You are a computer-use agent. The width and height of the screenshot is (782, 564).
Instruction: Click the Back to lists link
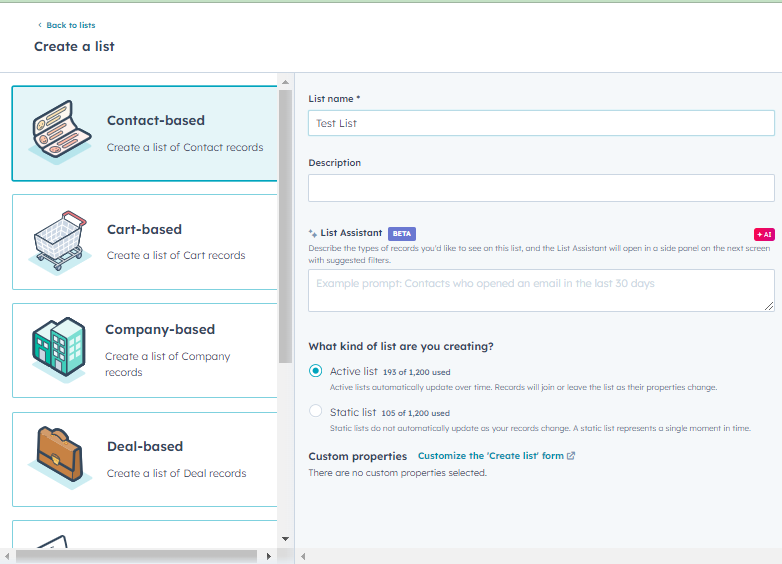(x=70, y=25)
